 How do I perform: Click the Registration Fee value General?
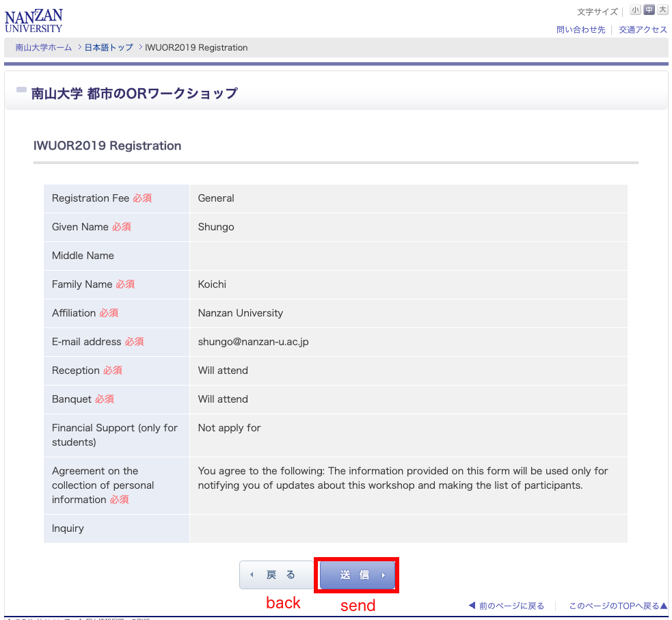click(216, 198)
